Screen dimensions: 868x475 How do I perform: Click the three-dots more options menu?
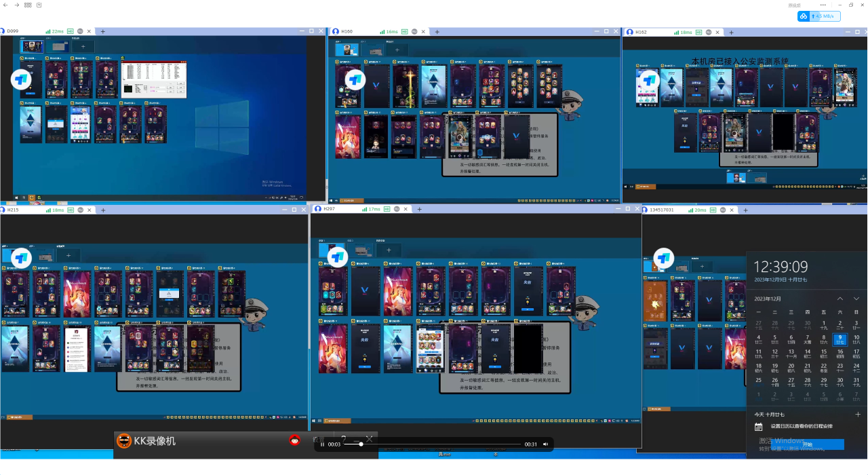pyautogui.click(x=823, y=5)
